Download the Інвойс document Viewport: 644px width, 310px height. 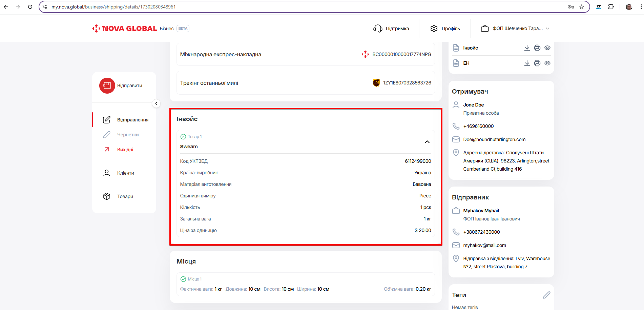[x=527, y=48]
